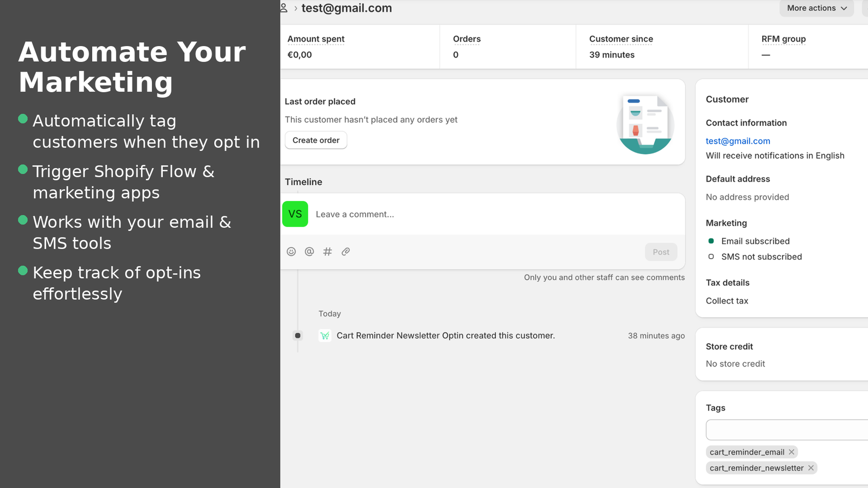Insert a hashtag in the comment field
The width and height of the screenshot is (868, 488).
[x=327, y=252]
